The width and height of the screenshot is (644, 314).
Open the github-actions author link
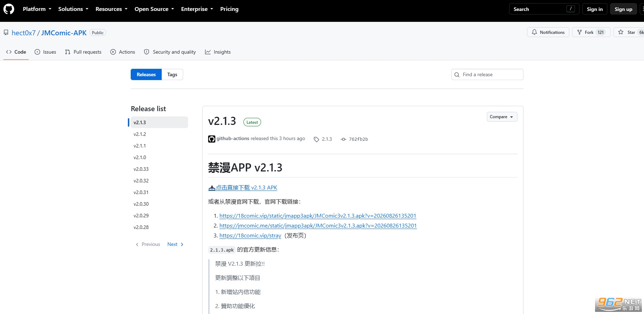(x=233, y=139)
